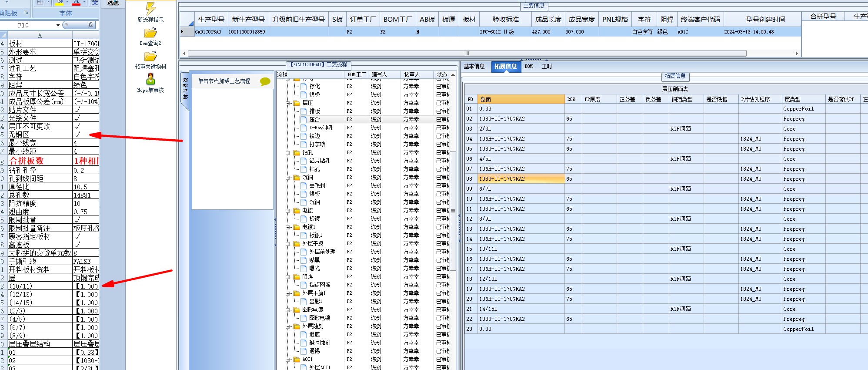Switch to the 工时 tab
The width and height of the screenshot is (868, 370).
click(547, 67)
